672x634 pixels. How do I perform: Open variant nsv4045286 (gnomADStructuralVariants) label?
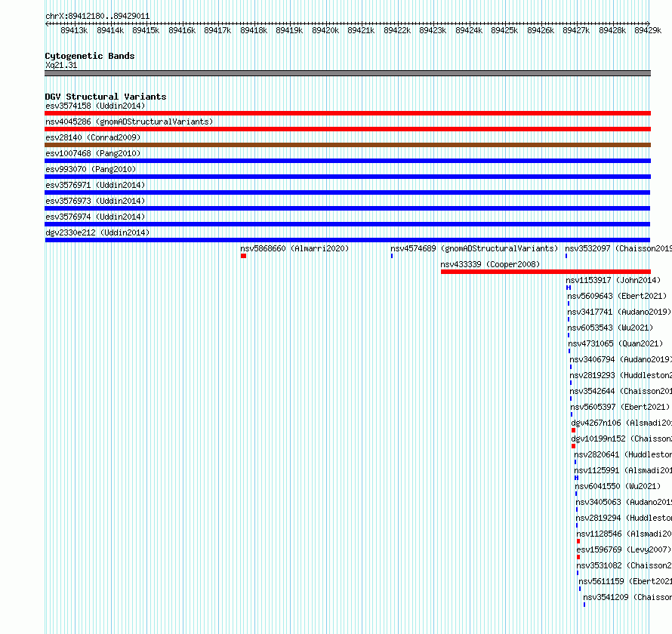click(x=129, y=122)
